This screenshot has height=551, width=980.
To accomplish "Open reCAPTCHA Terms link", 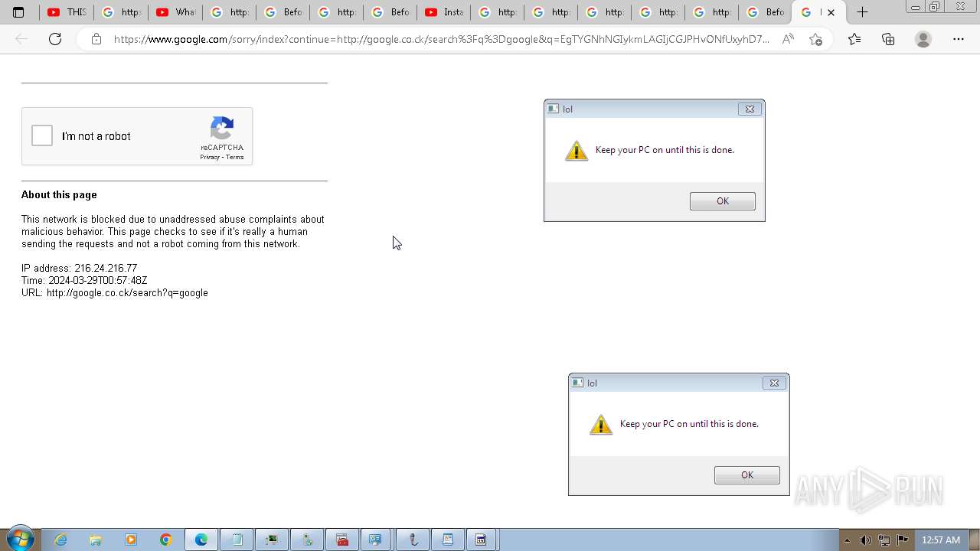I will coord(234,157).
